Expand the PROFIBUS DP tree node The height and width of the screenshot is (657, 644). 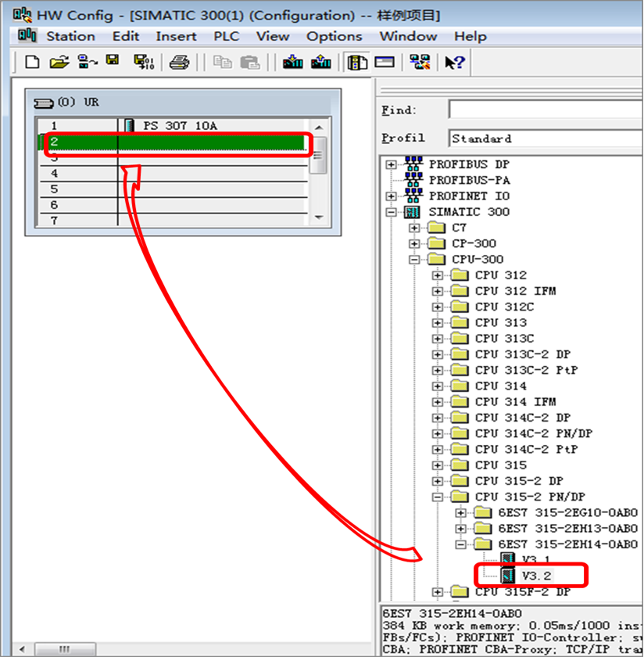click(391, 165)
